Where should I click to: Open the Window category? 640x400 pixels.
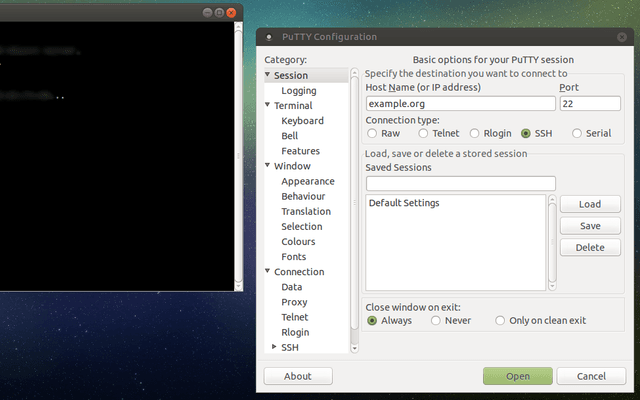[292, 166]
